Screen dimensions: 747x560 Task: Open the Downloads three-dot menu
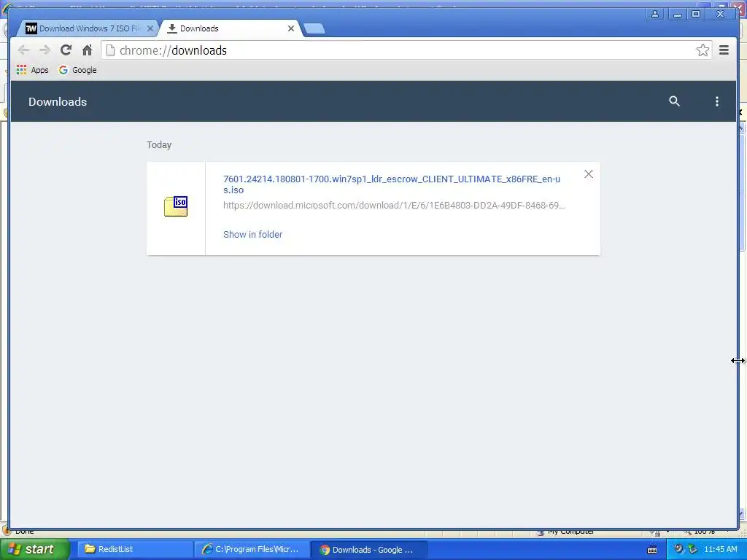click(x=716, y=101)
